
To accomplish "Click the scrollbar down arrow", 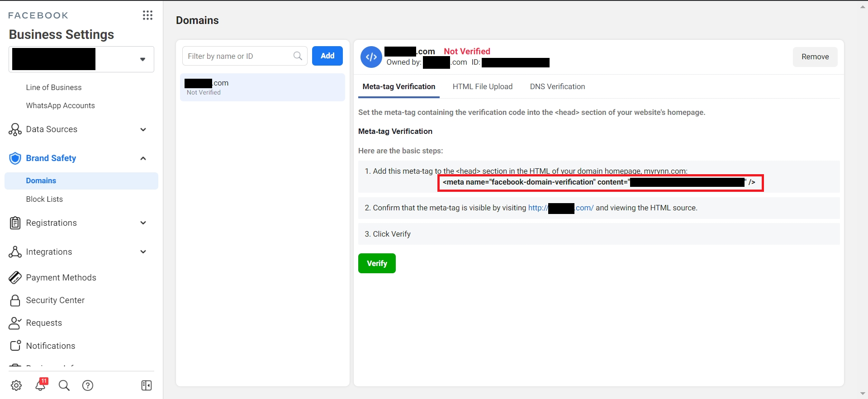I will 863,394.
